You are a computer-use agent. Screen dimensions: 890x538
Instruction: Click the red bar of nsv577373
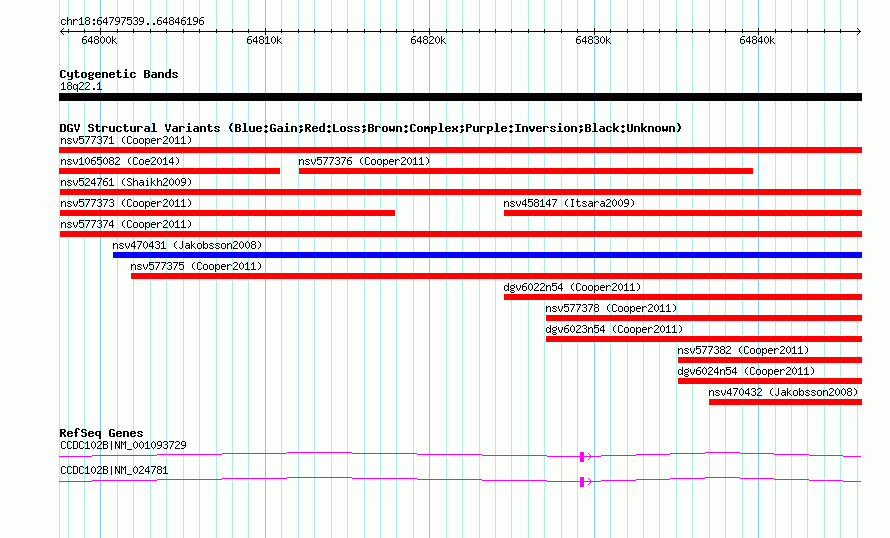pos(227,213)
